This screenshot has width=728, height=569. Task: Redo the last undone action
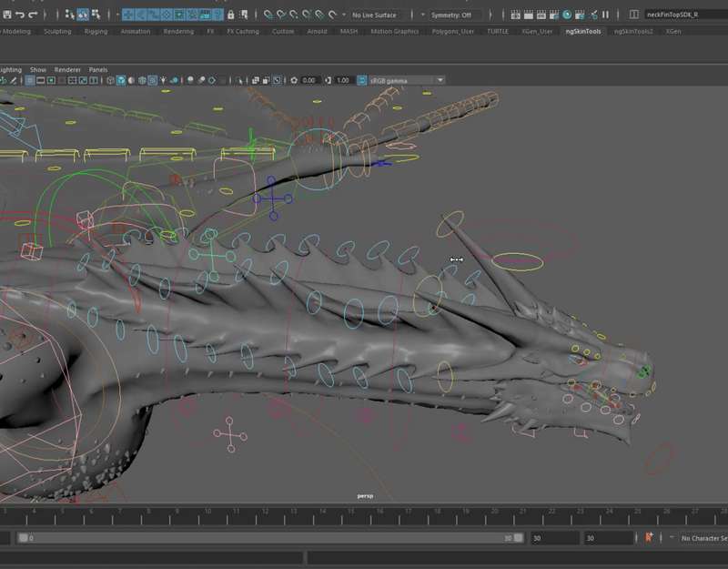33,15
